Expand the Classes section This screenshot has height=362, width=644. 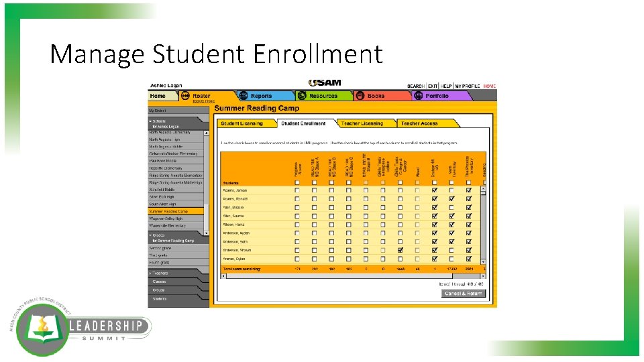pos(159,282)
